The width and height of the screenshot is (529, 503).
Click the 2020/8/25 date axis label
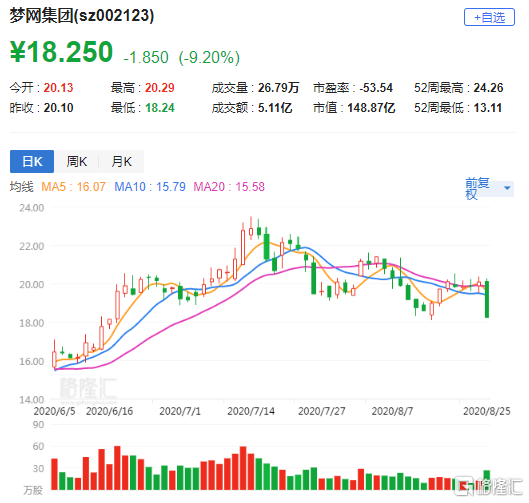tap(486, 411)
